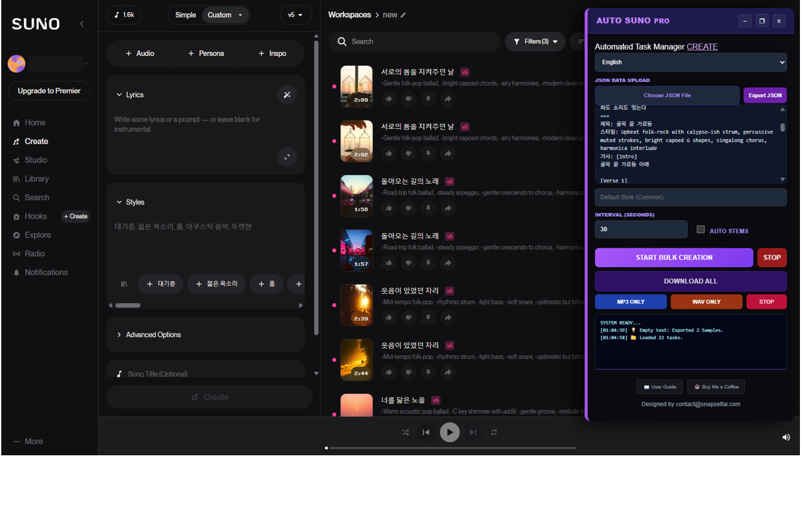
Task: Click the playback progress slider
Action: [x=451, y=448]
